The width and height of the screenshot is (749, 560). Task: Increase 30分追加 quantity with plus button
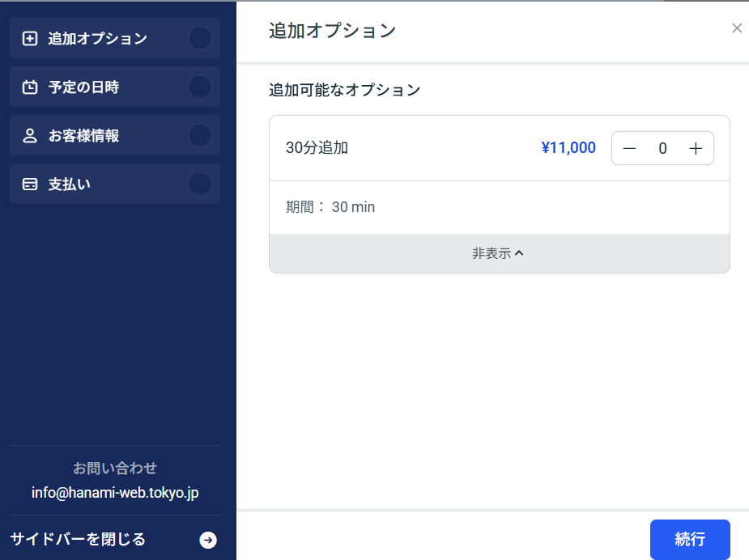click(x=695, y=148)
